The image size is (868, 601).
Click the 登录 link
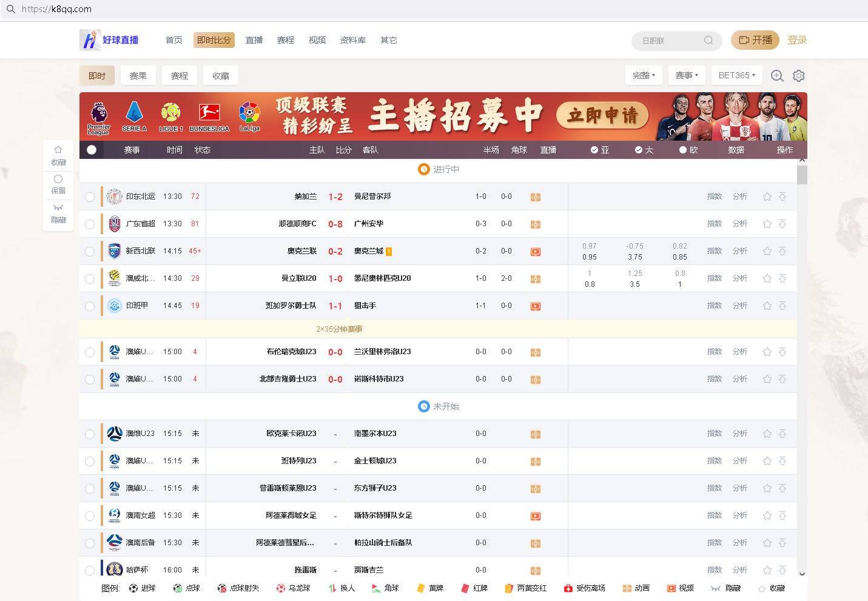tap(797, 40)
